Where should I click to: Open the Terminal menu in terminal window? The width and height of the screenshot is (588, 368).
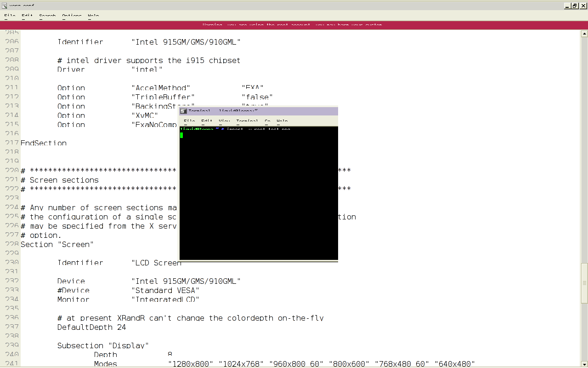pyautogui.click(x=247, y=121)
